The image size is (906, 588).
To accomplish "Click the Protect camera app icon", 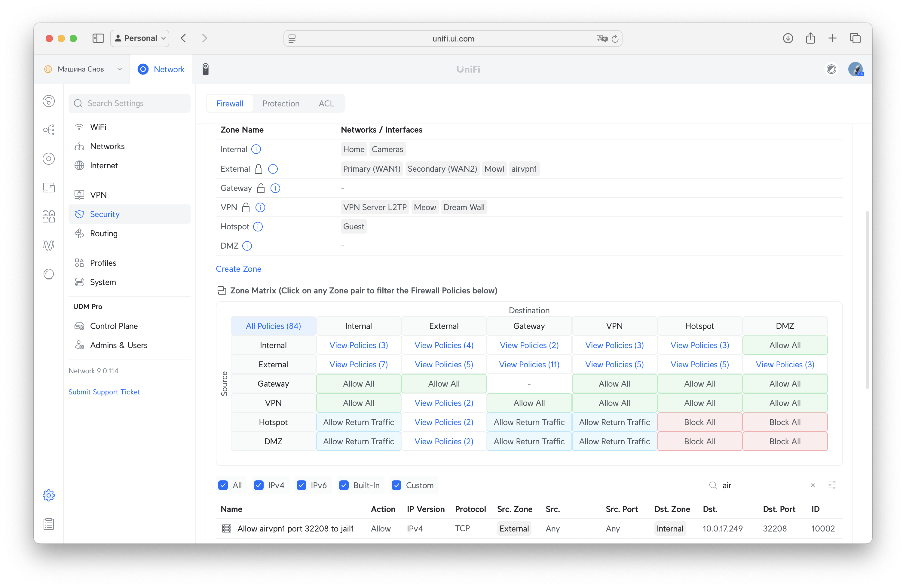I will (206, 69).
